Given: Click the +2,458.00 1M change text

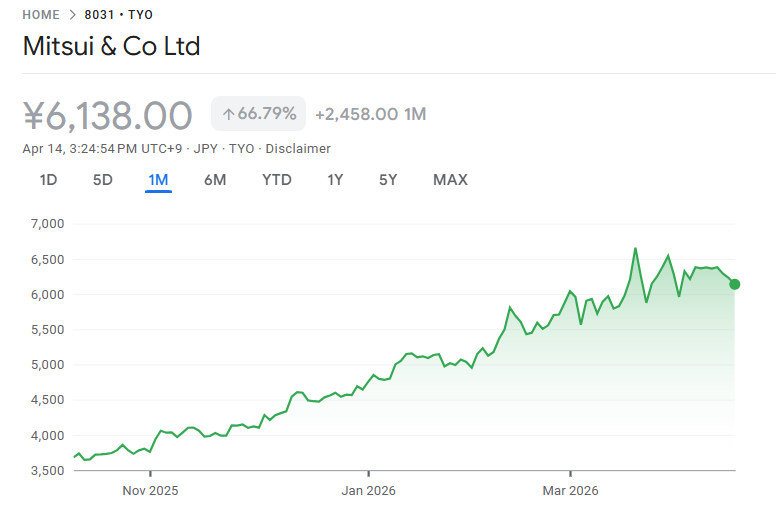Looking at the screenshot, I should point(370,114).
